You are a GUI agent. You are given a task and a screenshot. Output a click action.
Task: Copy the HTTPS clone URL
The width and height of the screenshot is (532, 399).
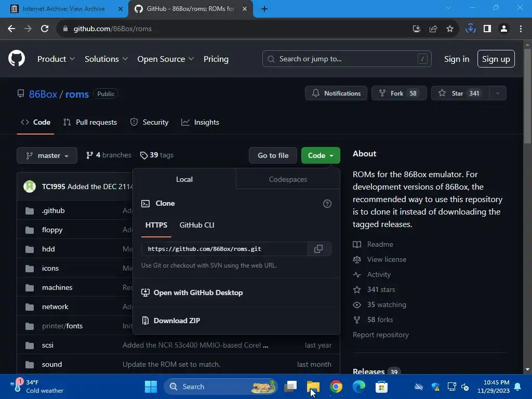click(318, 249)
